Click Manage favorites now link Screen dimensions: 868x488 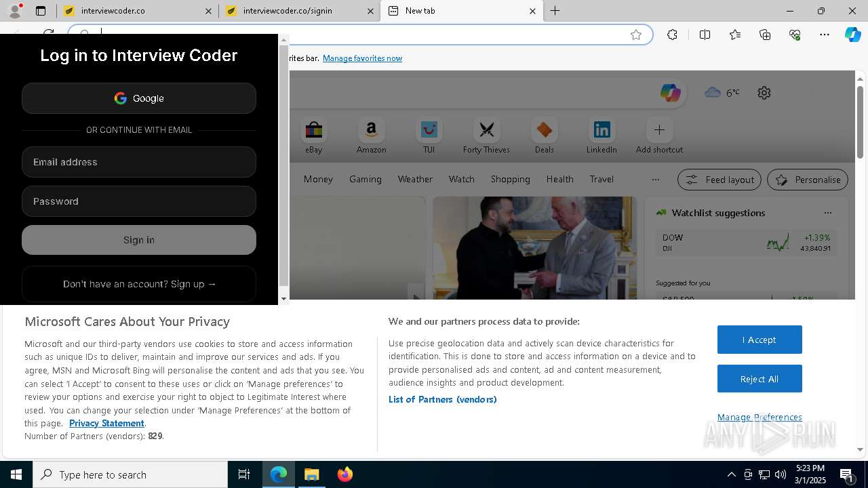(362, 58)
